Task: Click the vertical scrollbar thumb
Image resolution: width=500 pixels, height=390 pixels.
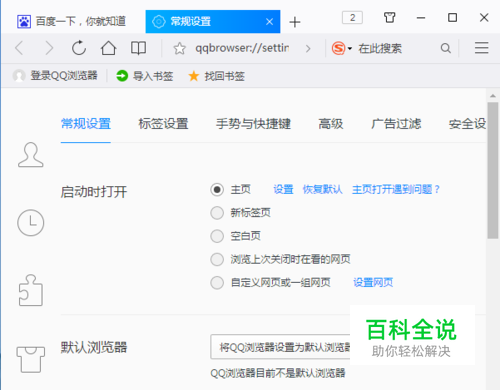Action: pyautogui.click(x=493, y=170)
